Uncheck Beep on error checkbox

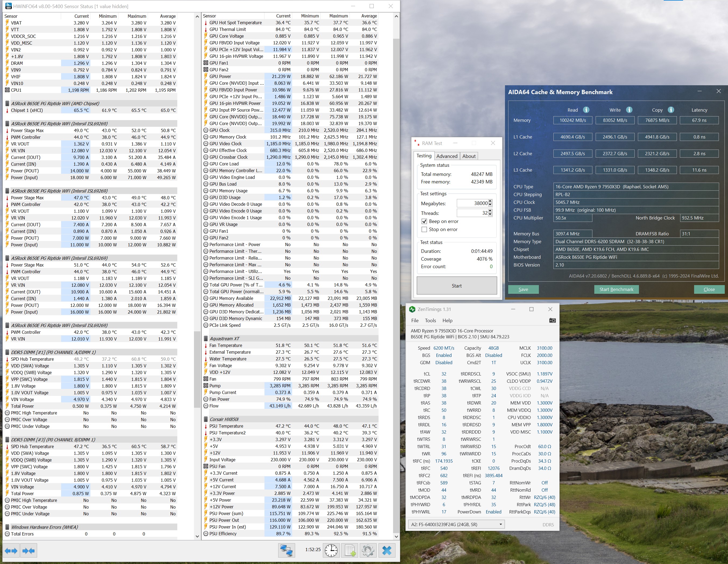pos(424,221)
